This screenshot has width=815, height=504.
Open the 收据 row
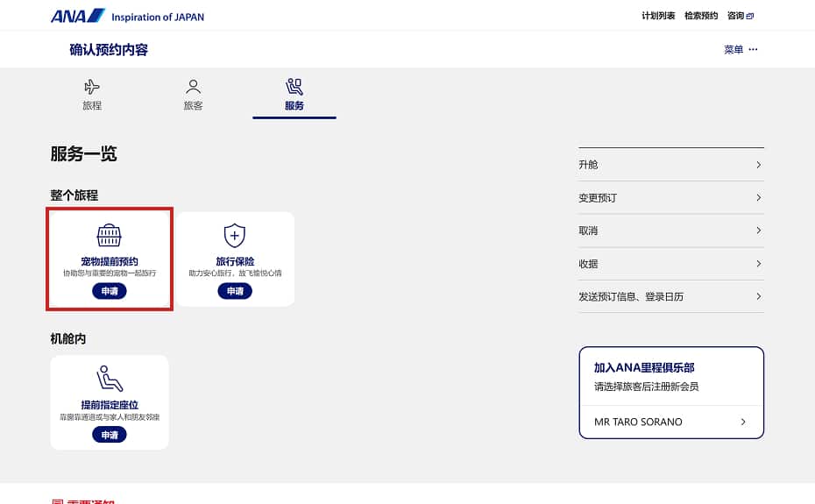670,264
